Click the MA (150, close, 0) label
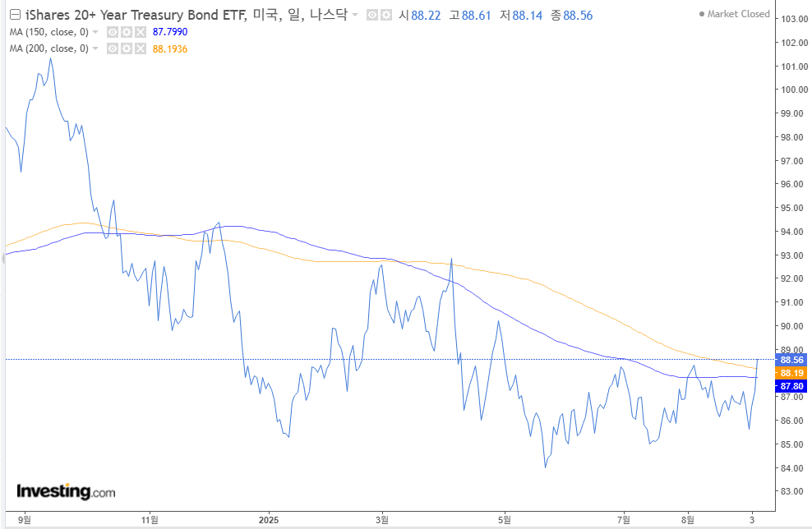The height and width of the screenshot is (529, 812). (x=49, y=32)
